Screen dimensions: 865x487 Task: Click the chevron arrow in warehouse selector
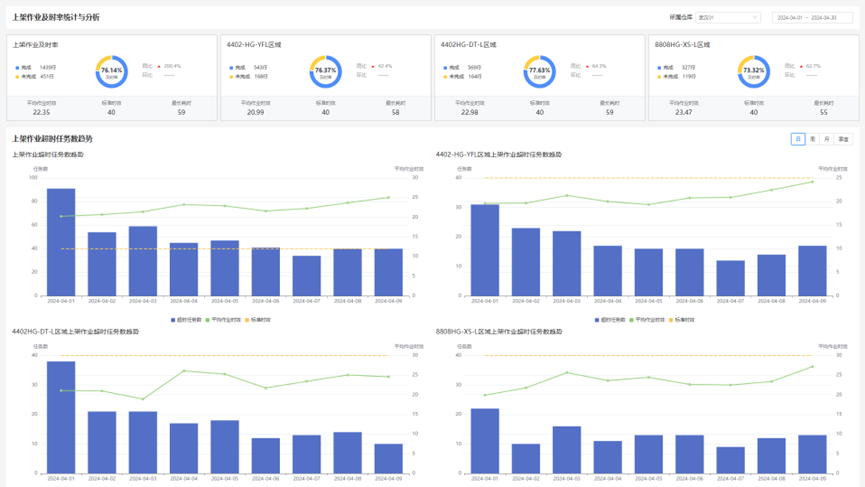click(754, 18)
